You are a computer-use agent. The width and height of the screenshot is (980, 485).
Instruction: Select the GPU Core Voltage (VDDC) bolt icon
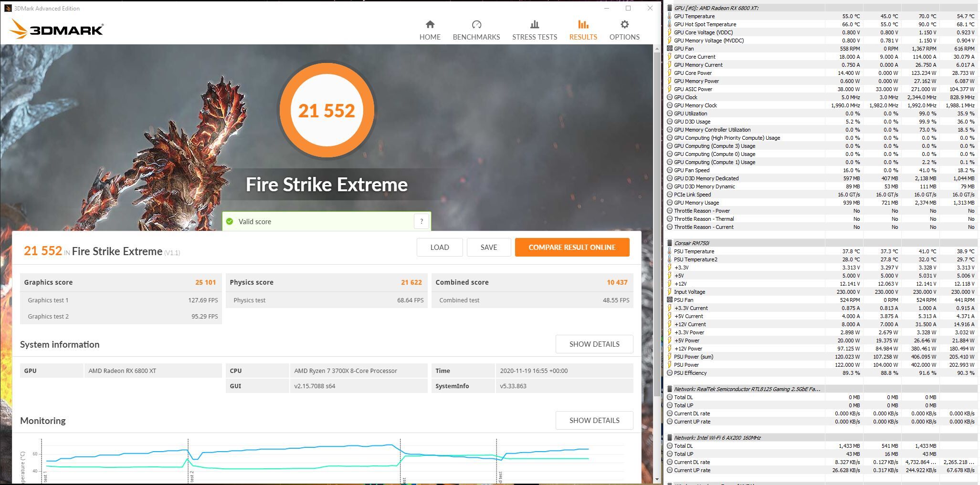[670, 32]
